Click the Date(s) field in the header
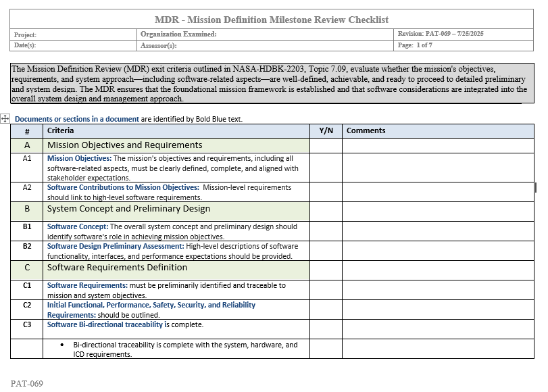The width and height of the screenshot is (548, 392). point(74,45)
